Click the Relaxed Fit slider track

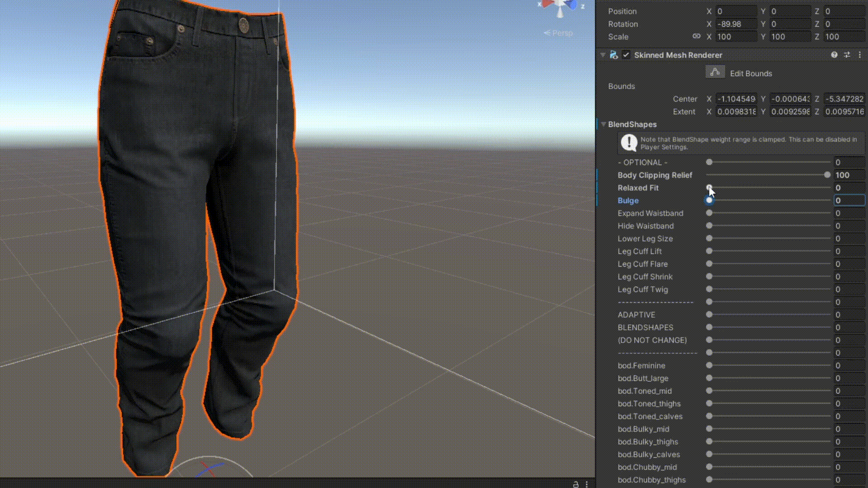coord(769,188)
